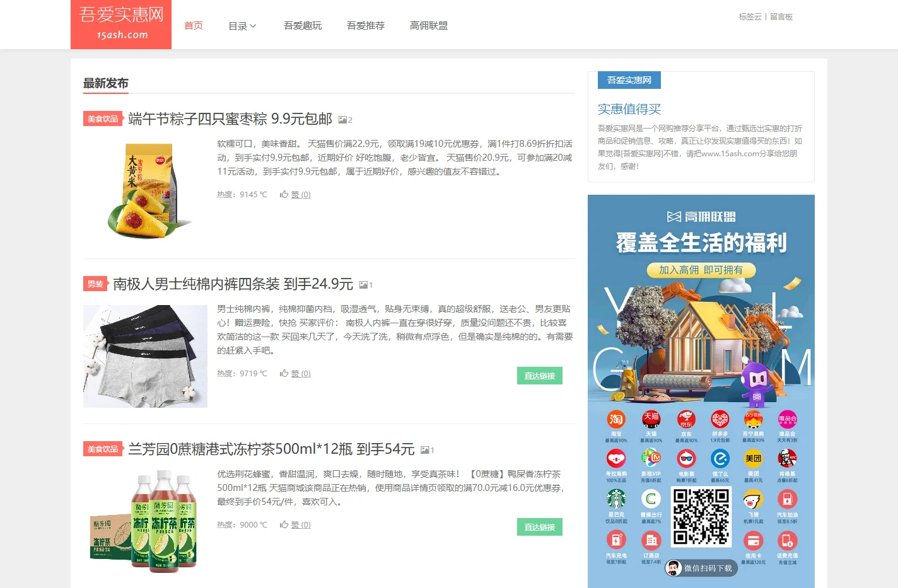Image resolution: width=898 pixels, height=588 pixels.
Task: Click the 电影票 movie ticket icon
Action: pos(686,458)
